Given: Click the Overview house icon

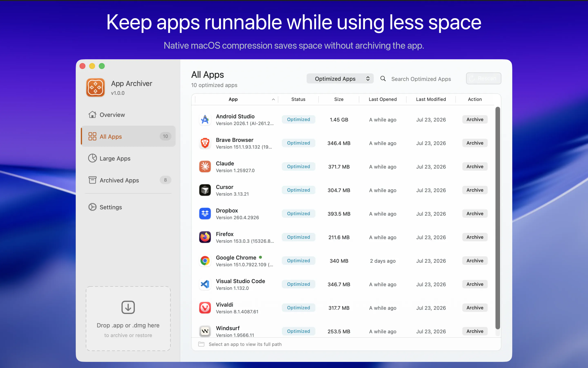Looking at the screenshot, I should pyautogui.click(x=92, y=115).
